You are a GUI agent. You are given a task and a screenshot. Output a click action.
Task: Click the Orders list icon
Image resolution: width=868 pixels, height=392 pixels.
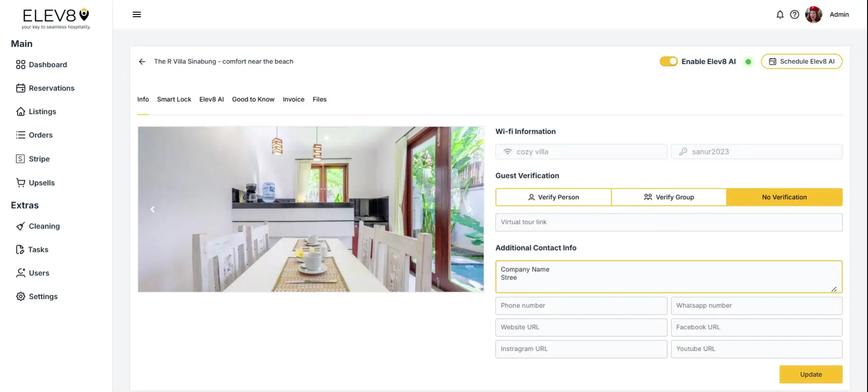(x=20, y=135)
